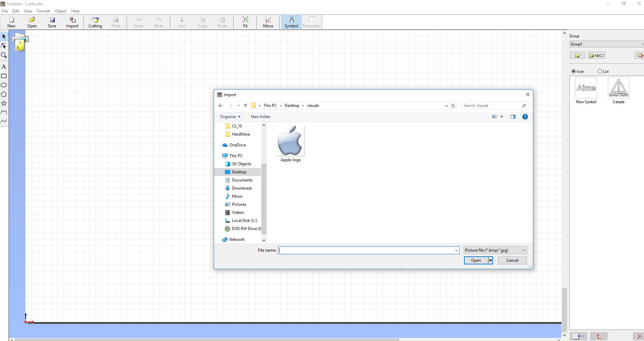This screenshot has width=644, height=341.
Task: Click the ABC rename group button
Action: [597, 55]
